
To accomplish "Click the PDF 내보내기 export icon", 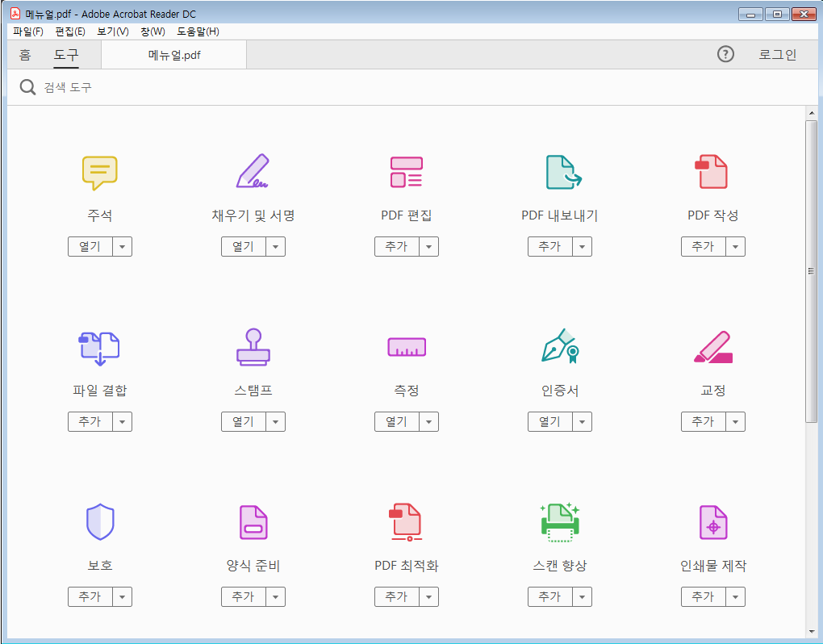I will click(563, 172).
